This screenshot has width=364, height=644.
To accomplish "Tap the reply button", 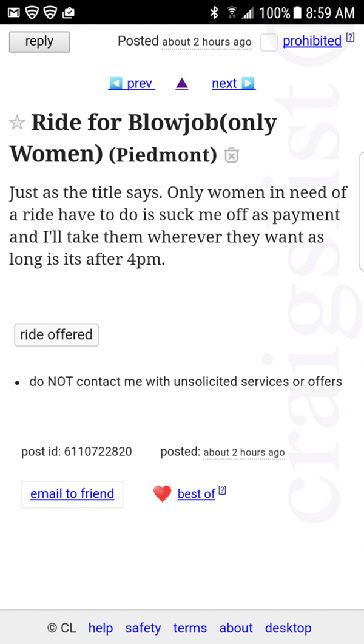I will coord(39,41).
